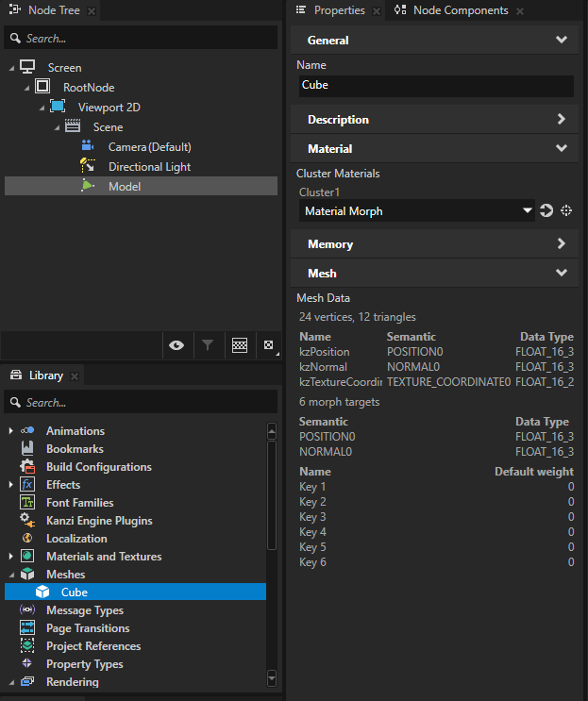Click the Directional Light node icon
This screenshot has height=701, width=588.
point(88,166)
